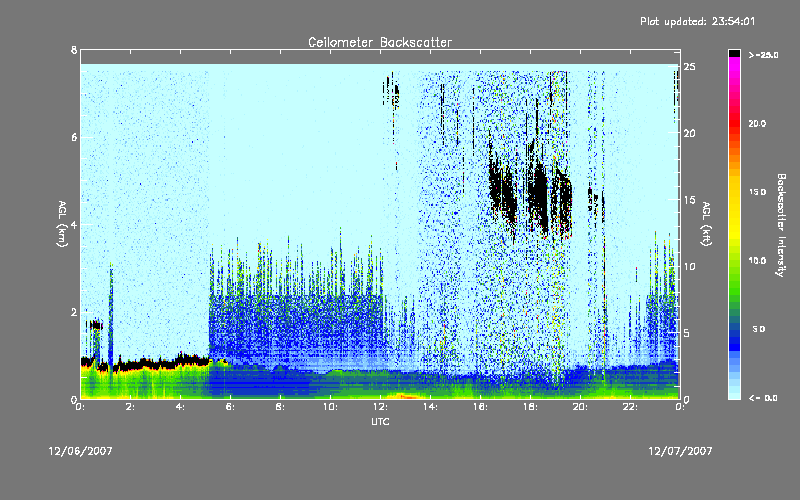Click the black cloud mass near 17 UTC at 5 km
The image size is (800, 500).
click(x=503, y=191)
